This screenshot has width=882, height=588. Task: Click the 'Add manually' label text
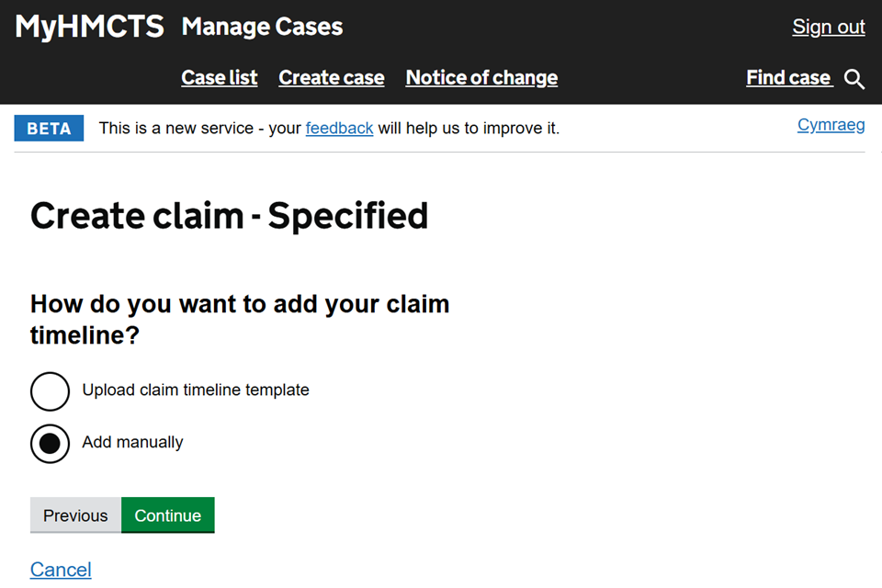pos(132,442)
